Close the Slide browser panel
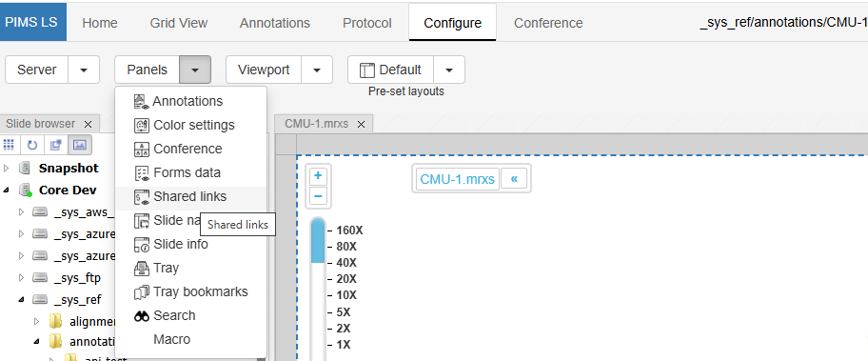 [88, 124]
